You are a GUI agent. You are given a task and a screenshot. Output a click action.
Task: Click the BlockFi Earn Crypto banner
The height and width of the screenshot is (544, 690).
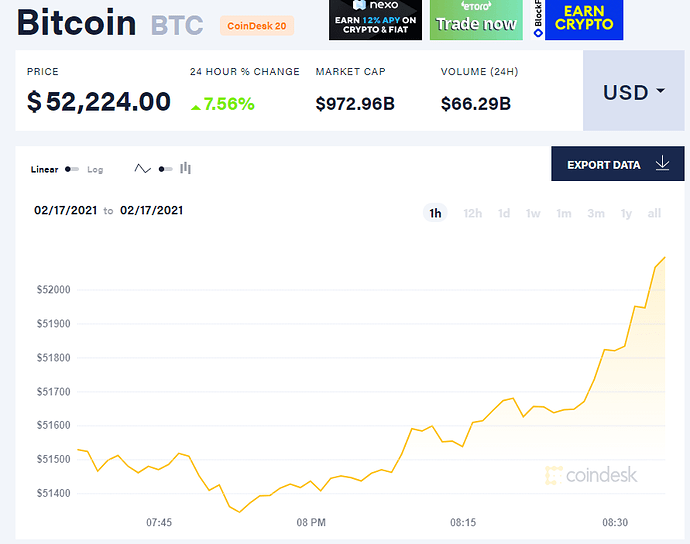[577, 20]
